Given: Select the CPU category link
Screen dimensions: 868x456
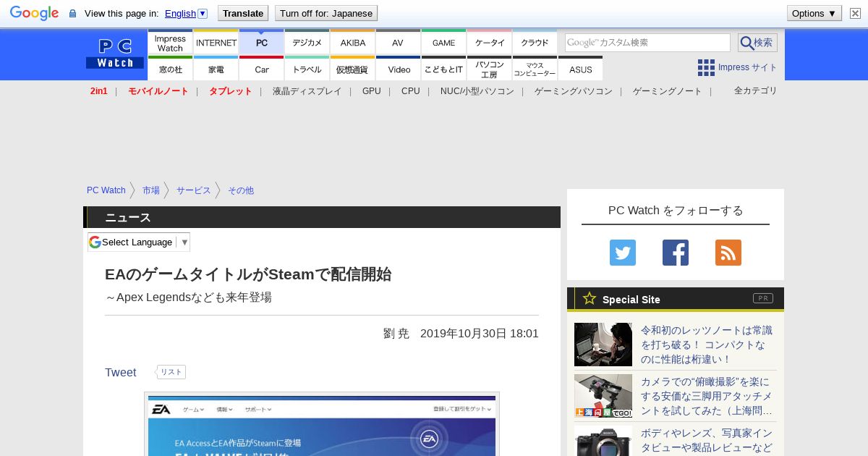Looking at the screenshot, I should 411,91.
